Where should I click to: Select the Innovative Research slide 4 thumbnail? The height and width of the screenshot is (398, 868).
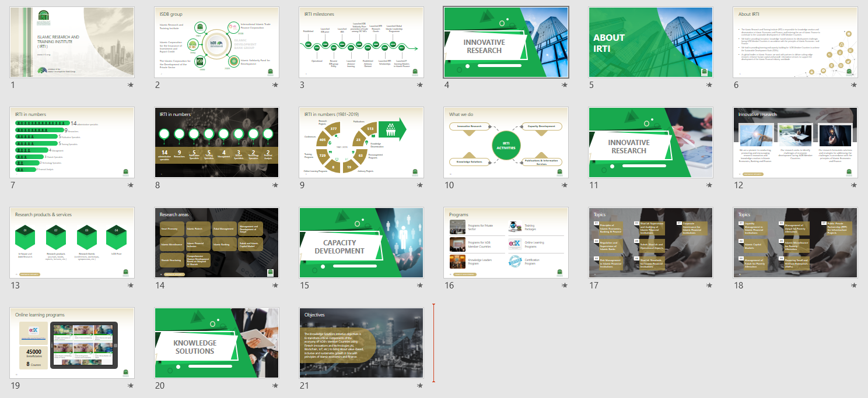pyautogui.click(x=506, y=41)
